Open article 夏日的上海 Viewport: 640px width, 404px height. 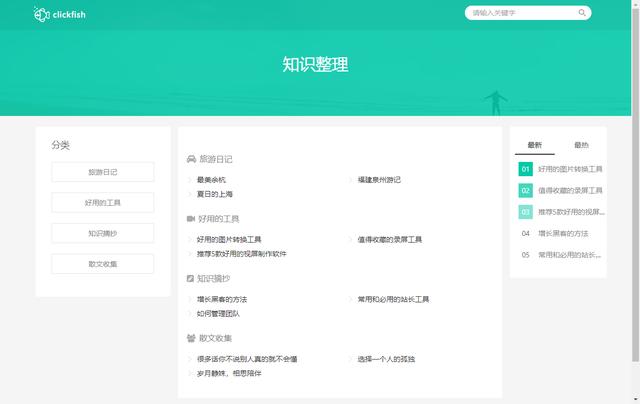[215, 194]
